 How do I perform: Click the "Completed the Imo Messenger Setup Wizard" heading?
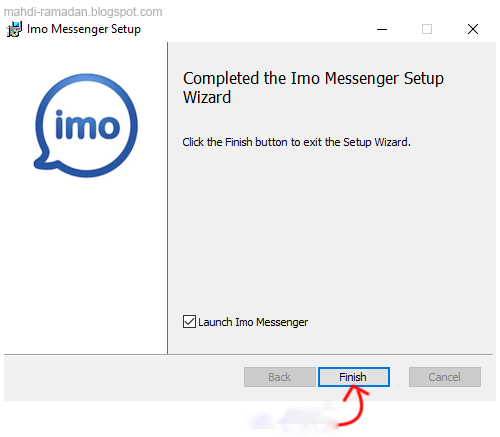pyautogui.click(x=313, y=88)
